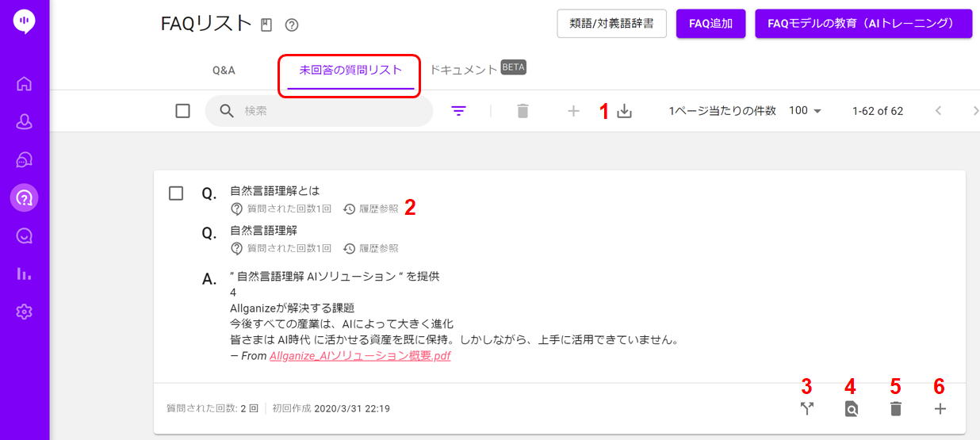Check the box for 自然言語理解とは card
The image size is (980, 440).
coord(176,193)
